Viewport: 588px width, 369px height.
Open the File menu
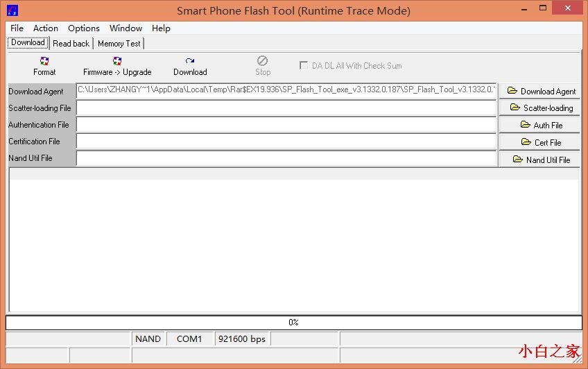click(17, 28)
